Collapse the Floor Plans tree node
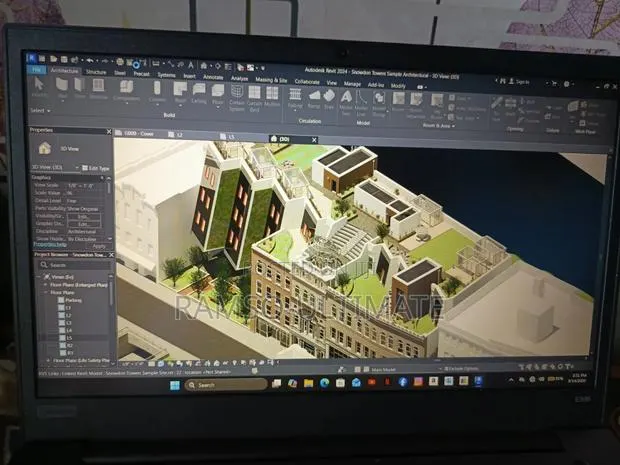This screenshot has width=620, height=465. pyautogui.click(x=46, y=292)
